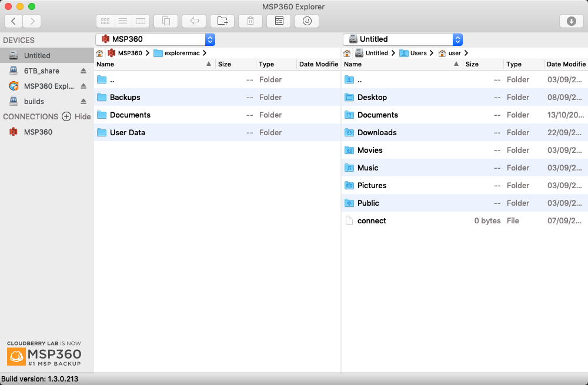Image resolution: width=588 pixels, height=385 pixels.
Task: Click the MSP360 logo in the sidebar footer
Action: point(44,353)
